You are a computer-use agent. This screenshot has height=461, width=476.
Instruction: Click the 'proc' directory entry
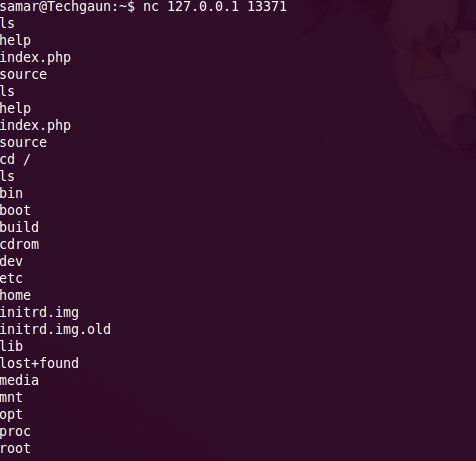pos(15,432)
